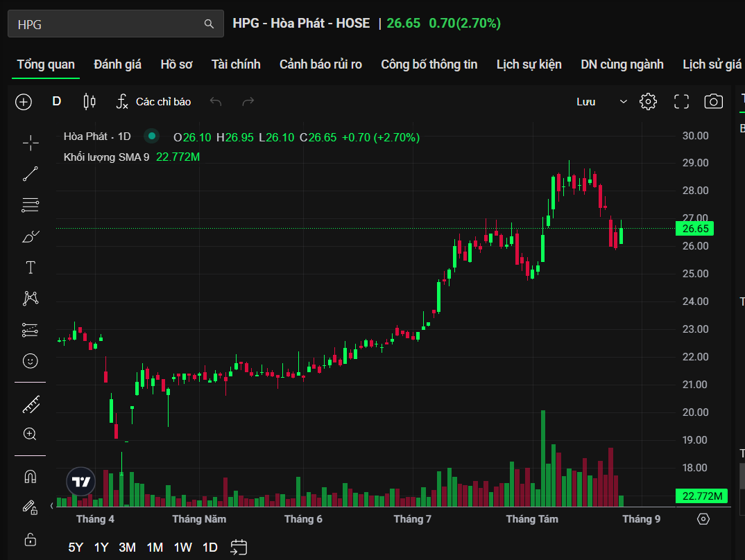Viewport: 745px width, 560px height.
Task: Open the Cảnh báo rủi ro tab
Action: tap(320, 64)
